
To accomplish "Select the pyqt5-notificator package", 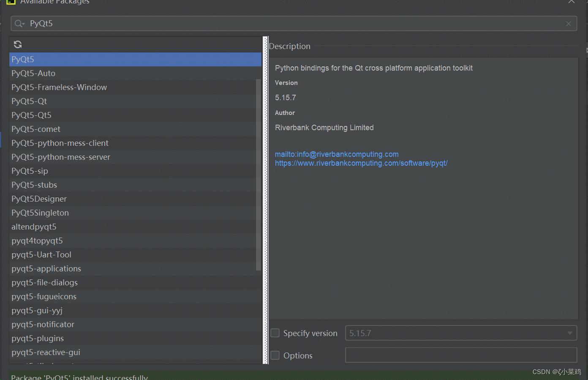I will click(135, 324).
